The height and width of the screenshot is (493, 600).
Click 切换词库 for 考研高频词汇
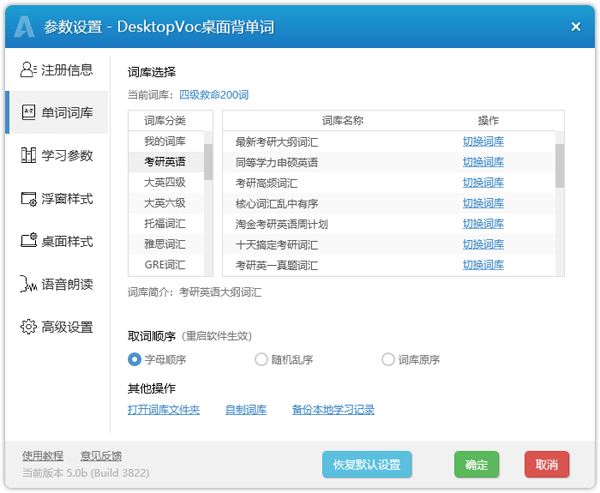coord(483,183)
